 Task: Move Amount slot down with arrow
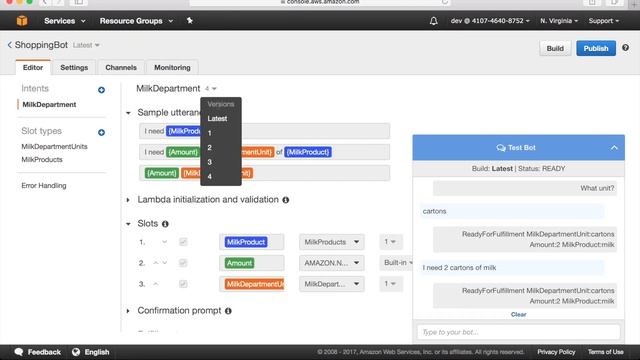tap(164, 263)
